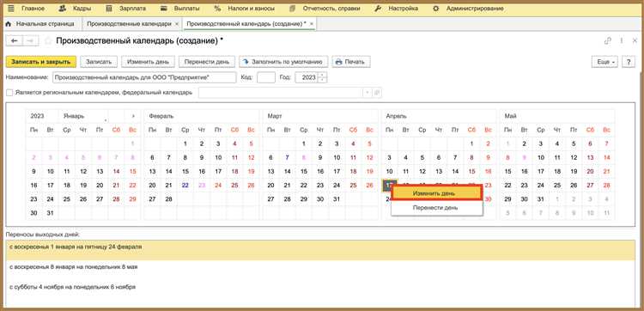Screen dimensions: 644x311
Task: Toggle Является региональным календарем checkbox
Action: [9, 93]
